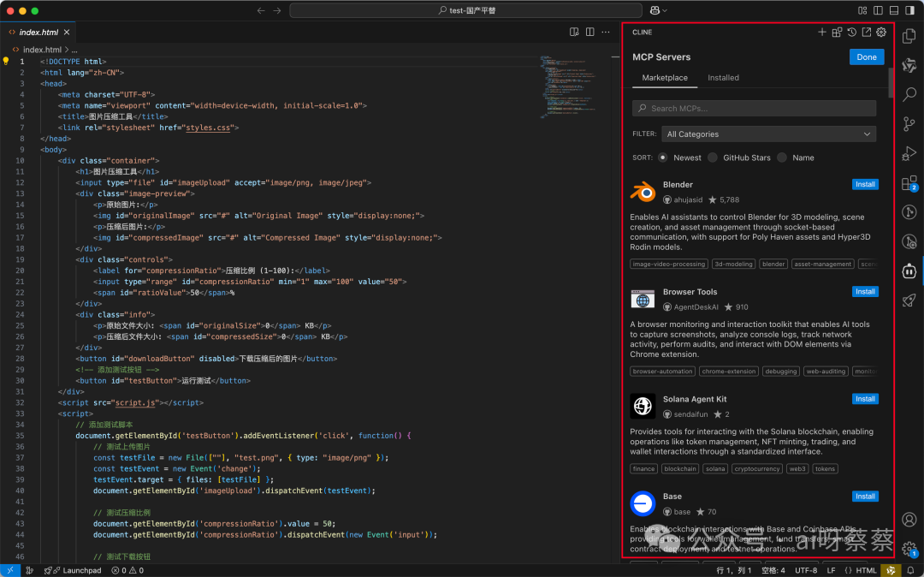Install the Base MCP server
This screenshot has width=924, height=577.
click(865, 497)
